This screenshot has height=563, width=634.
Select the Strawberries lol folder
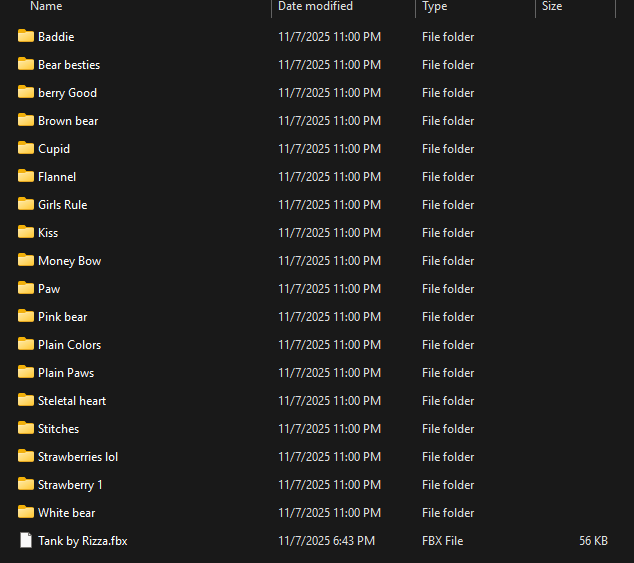point(78,457)
